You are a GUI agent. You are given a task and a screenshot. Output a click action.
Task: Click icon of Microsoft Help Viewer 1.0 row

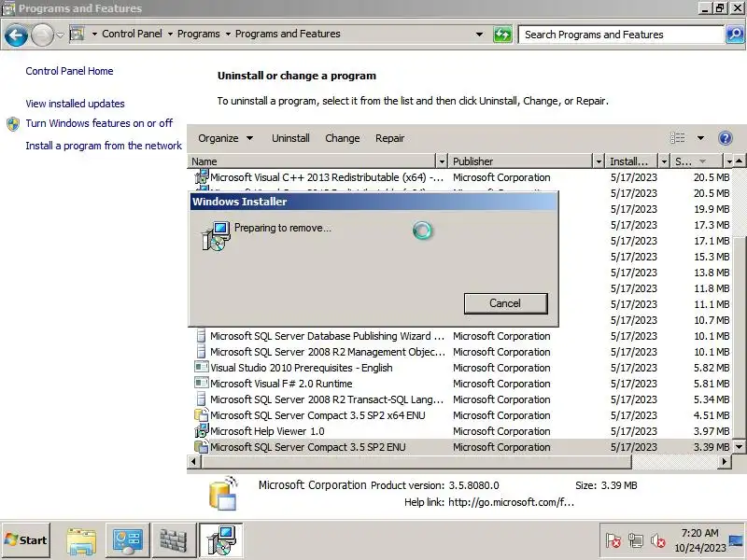point(202,430)
